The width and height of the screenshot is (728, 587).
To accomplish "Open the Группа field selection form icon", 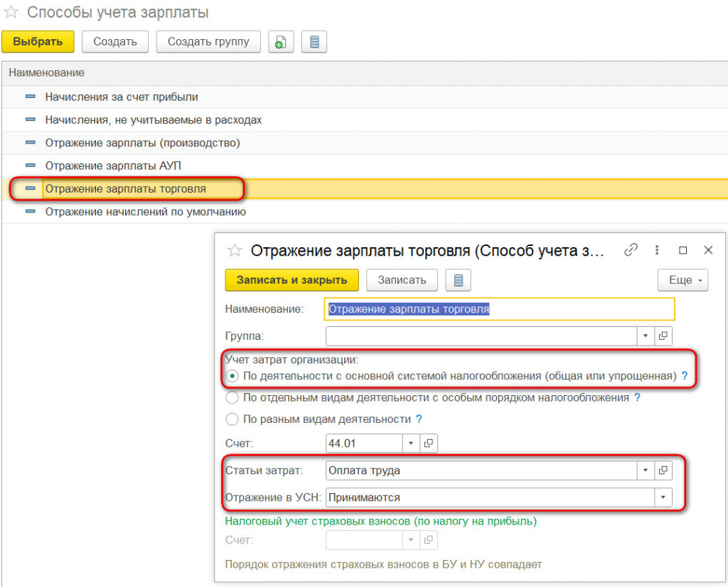I will tap(663, 336).
